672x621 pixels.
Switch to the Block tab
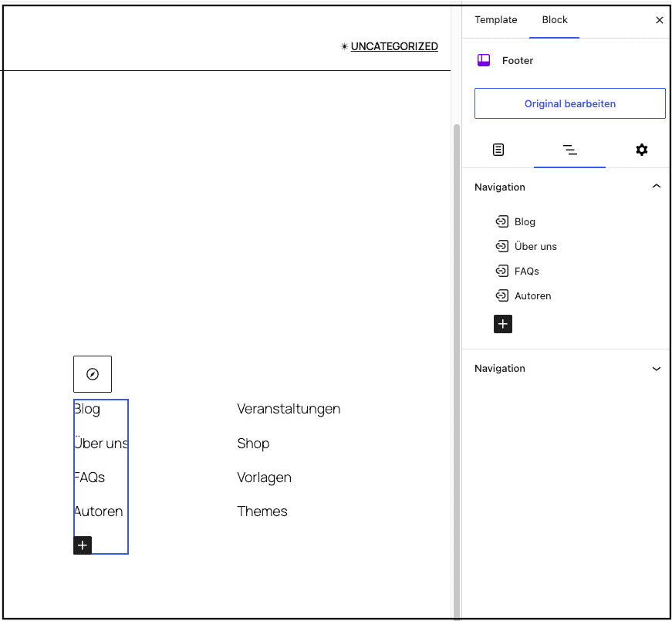(x=554, y=20)
